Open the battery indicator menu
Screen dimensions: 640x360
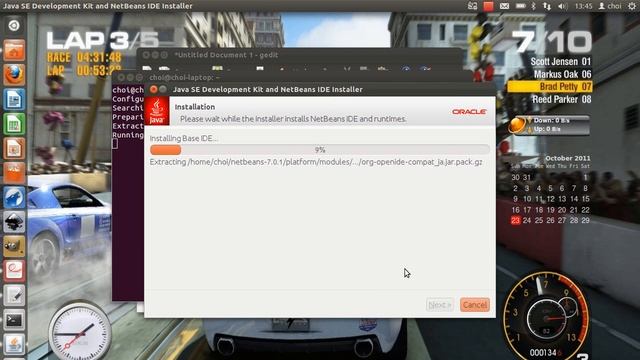coord(521,6)
